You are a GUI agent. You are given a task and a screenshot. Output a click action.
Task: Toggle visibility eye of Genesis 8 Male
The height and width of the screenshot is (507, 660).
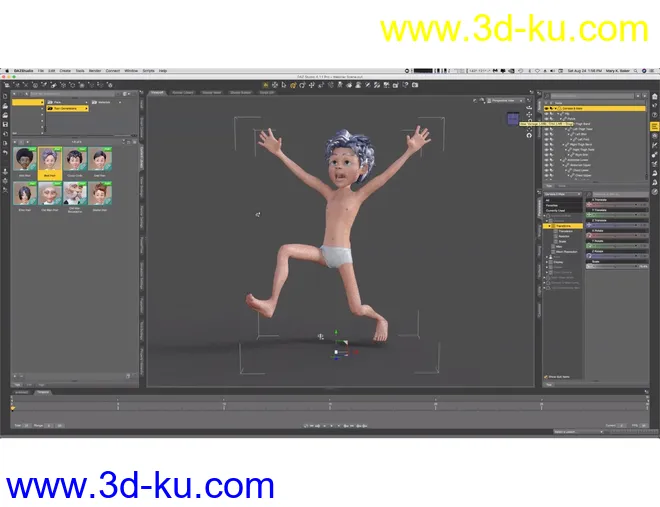click(x=548, y=108)
